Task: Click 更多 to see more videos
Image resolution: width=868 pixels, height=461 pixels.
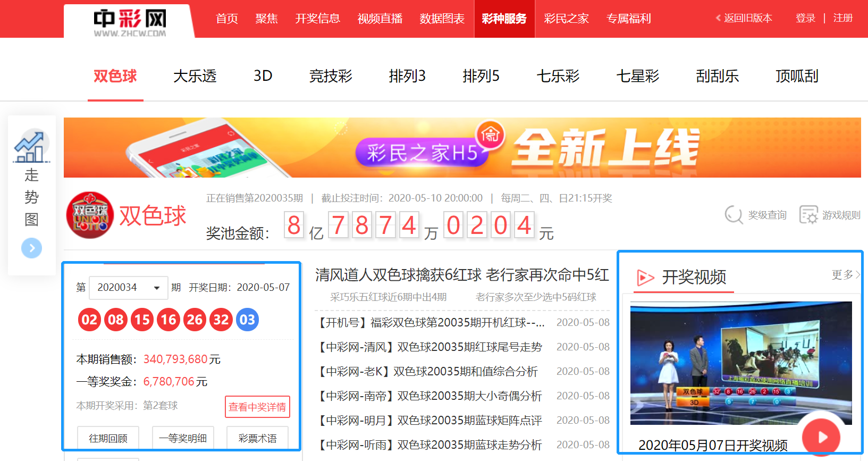Action: pos(845,274)
